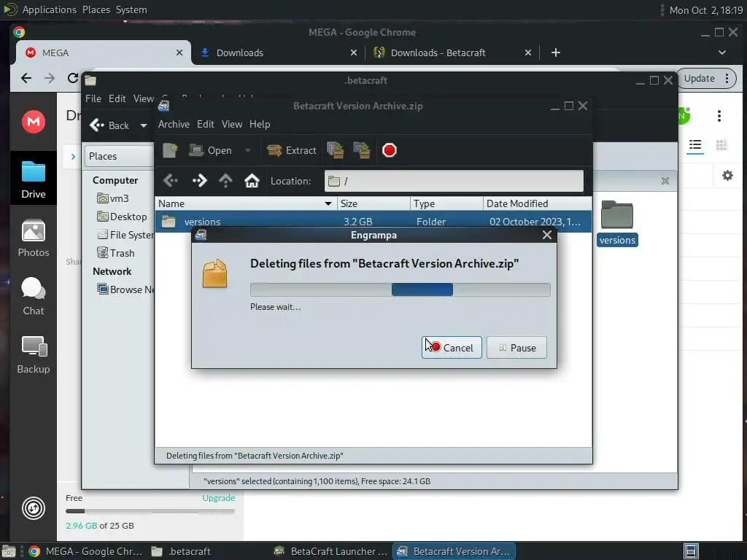Pause the deleting operation

[516, 348]
